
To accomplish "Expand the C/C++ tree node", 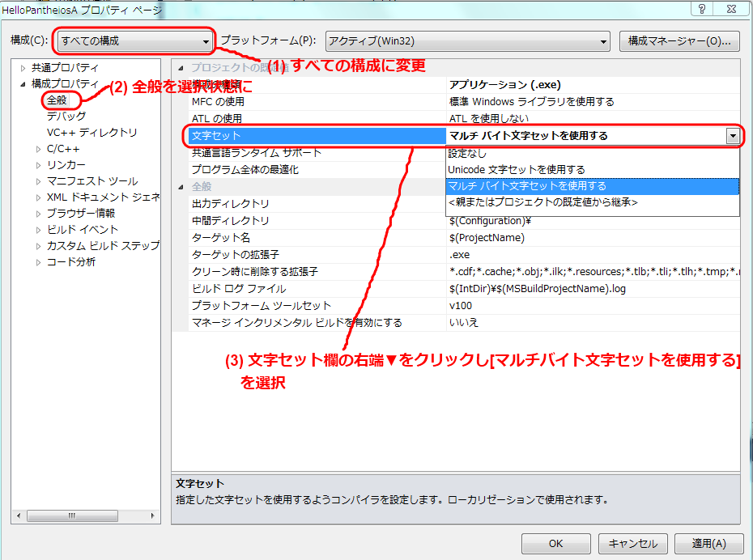I will (38, 149).
